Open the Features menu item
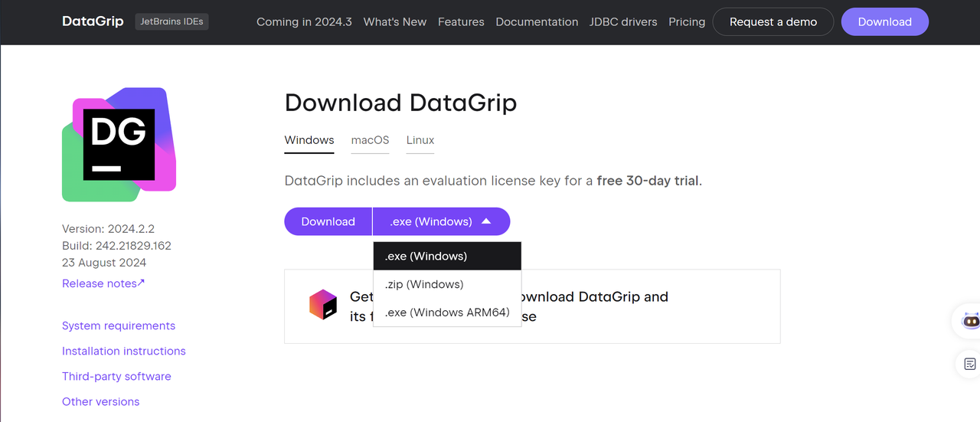Screen dimensions: 980x422 461,21
